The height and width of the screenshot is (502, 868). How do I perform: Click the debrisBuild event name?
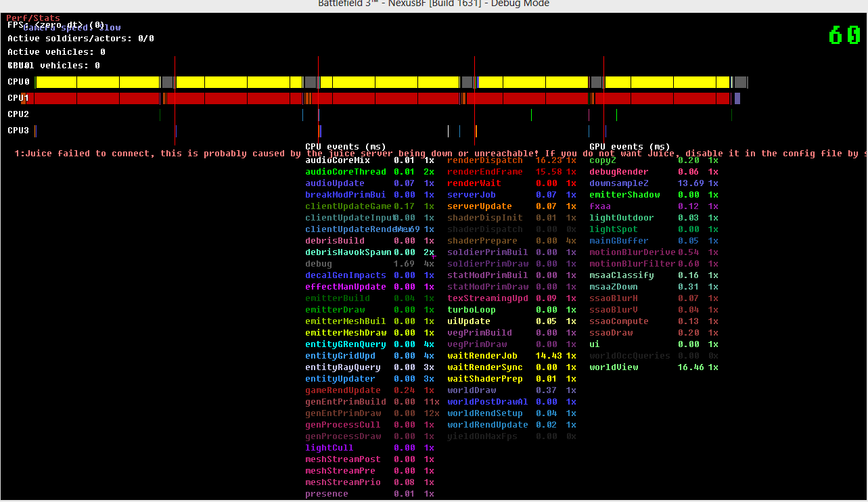(x=335, y=241)
